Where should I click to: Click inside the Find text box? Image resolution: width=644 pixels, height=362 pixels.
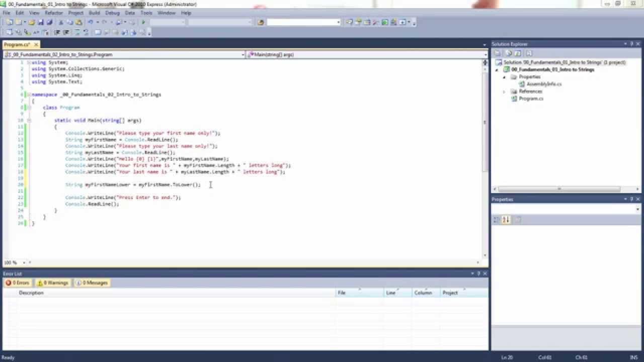[301, 22]
